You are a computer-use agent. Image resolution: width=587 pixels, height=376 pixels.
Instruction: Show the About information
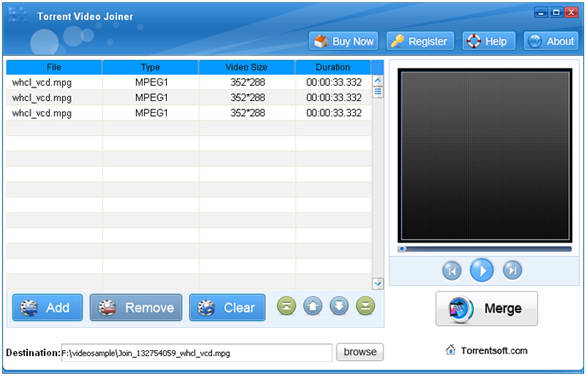pyautogui.click(x=551, y=41)
